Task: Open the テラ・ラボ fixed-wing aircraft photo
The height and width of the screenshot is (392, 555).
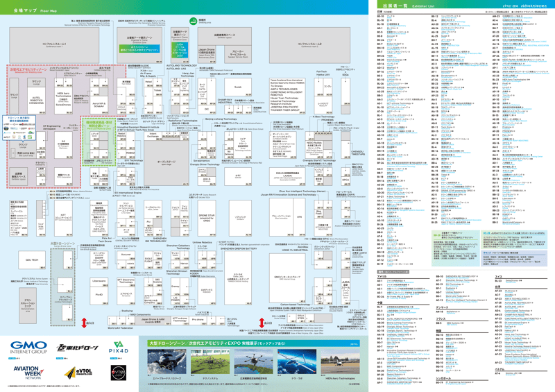Action: [x=297, y=362]
